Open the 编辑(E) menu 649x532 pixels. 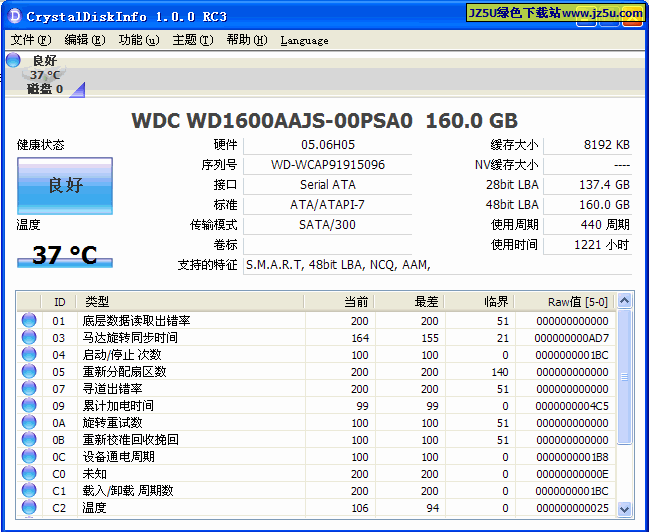click(85, 40)
